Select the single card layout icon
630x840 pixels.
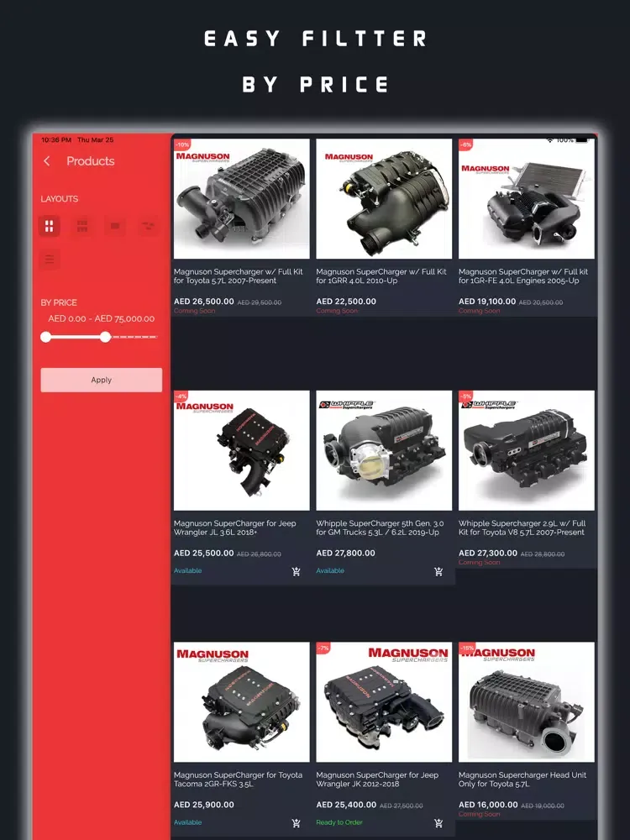[115, 226]
